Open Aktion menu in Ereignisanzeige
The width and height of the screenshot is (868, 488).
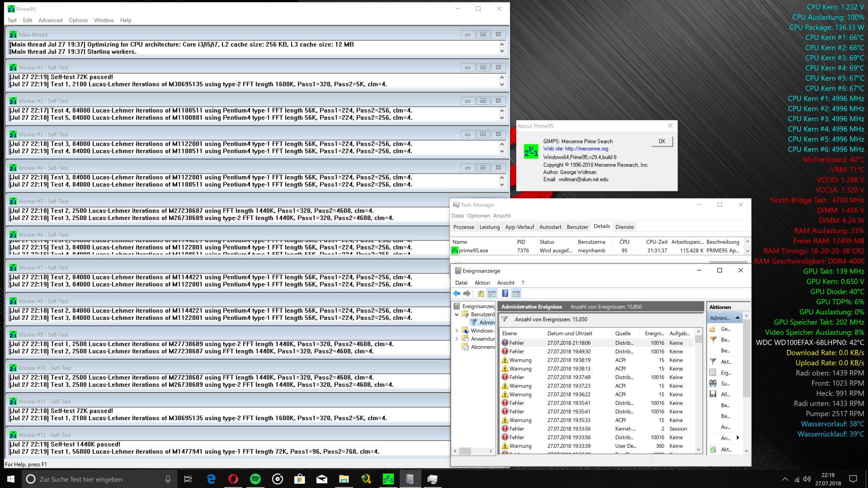click(x=482, y=283)
